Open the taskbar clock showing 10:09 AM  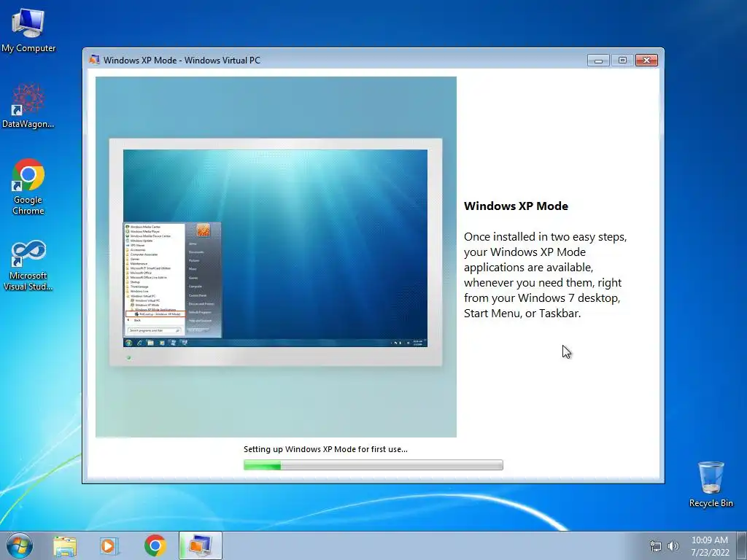710,546
